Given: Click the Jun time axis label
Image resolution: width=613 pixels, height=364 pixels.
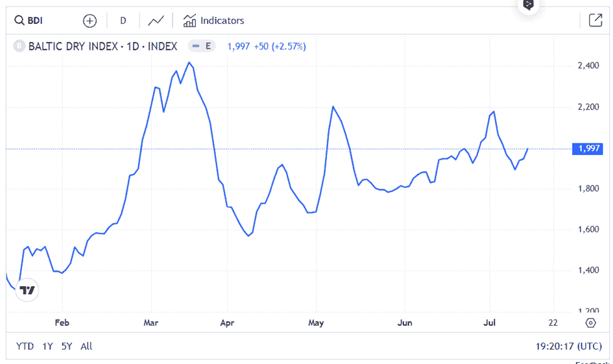Looking at the screenshot, I should point(405,323).
